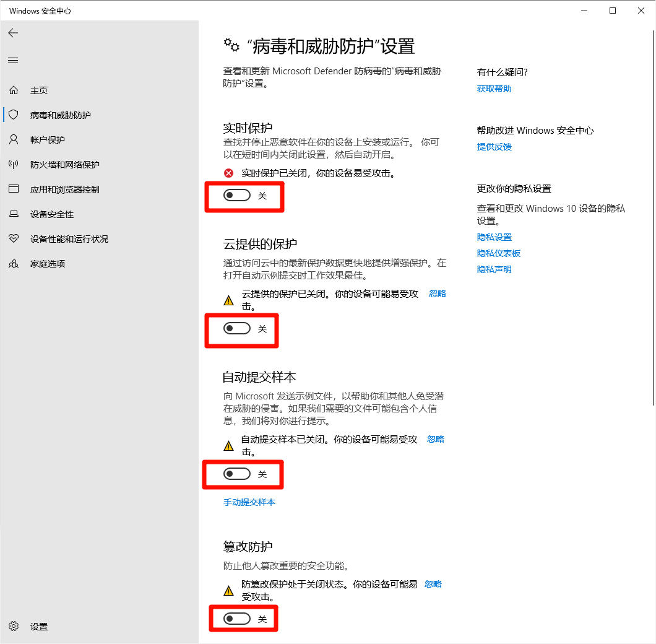Open the 隐私仪表板 link
The height and width of the screenshot is (644, 656).
click(x=499, y=253)
